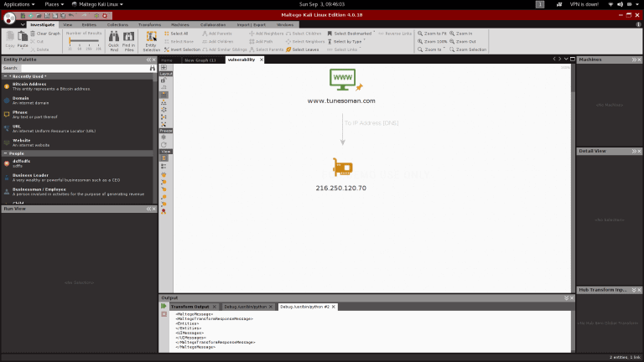Collapse the People palette group
644x362 pixels.
coord(5,153)
